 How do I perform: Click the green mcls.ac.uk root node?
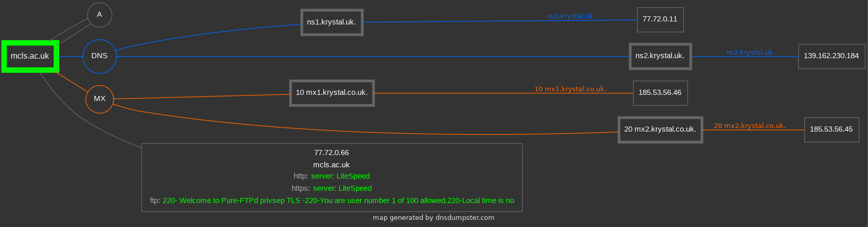tap(30, 56)
